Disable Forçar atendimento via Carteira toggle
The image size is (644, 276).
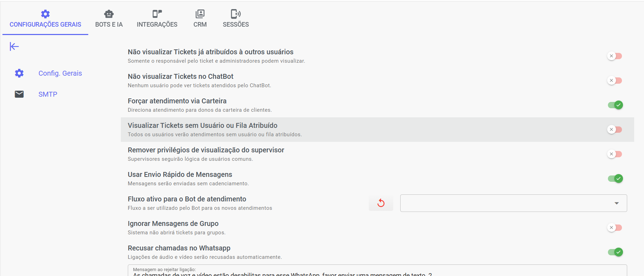coord(615,105)
